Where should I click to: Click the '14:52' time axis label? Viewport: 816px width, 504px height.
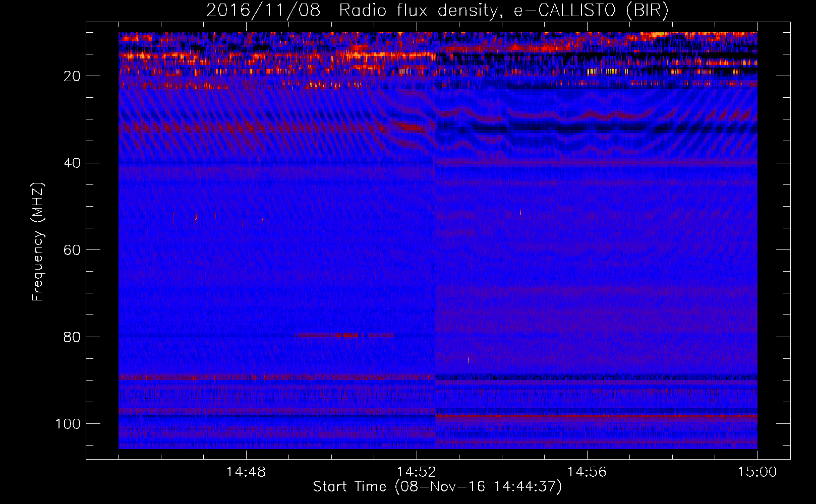tap(417, 472)
